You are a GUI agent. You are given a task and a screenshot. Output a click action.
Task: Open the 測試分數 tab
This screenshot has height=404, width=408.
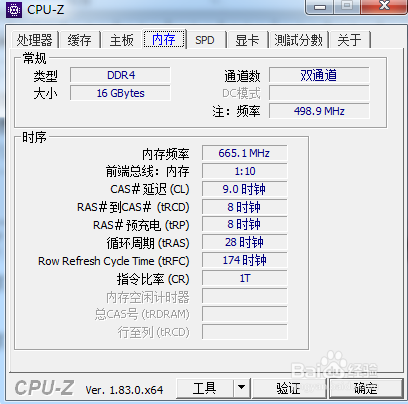[298, 40]
